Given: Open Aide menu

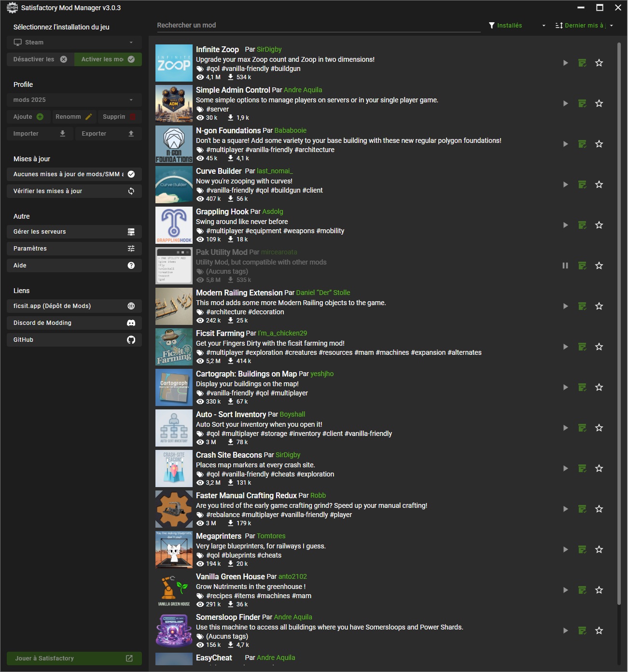Looking at the screenshot, I should [74, 266].
